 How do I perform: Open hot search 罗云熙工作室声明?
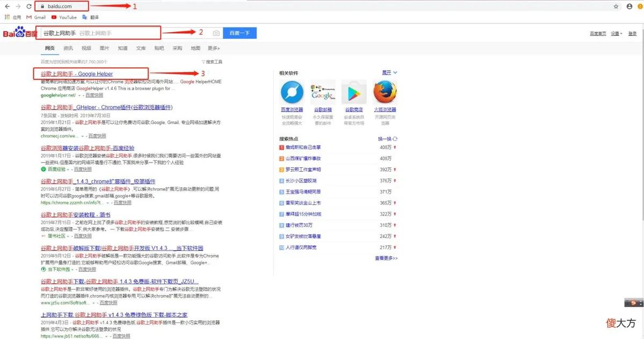(303, 169)
